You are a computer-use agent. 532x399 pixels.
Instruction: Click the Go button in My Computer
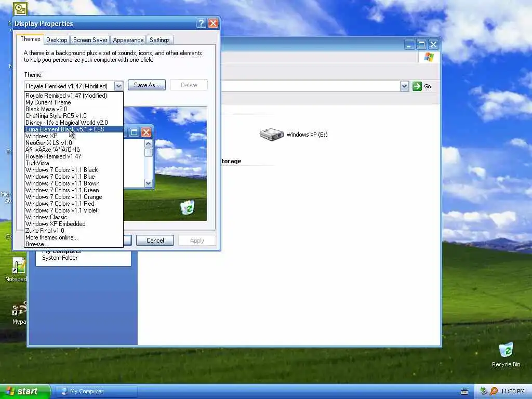[422, 86]
